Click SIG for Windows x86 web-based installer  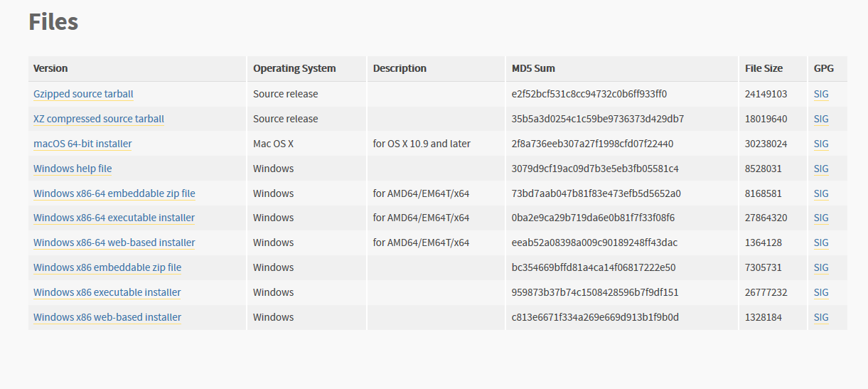point(821,317)
